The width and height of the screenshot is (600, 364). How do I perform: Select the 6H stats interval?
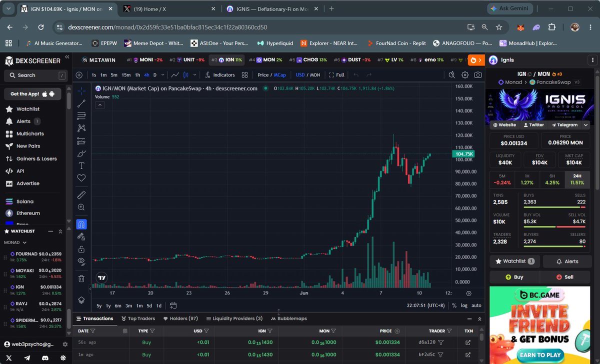[552, 179]
